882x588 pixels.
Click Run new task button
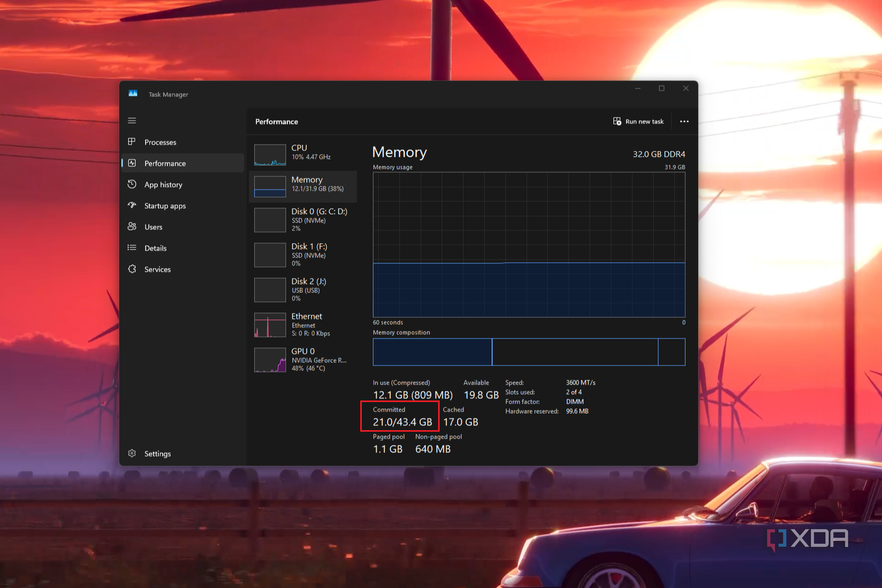coord(638,121)
